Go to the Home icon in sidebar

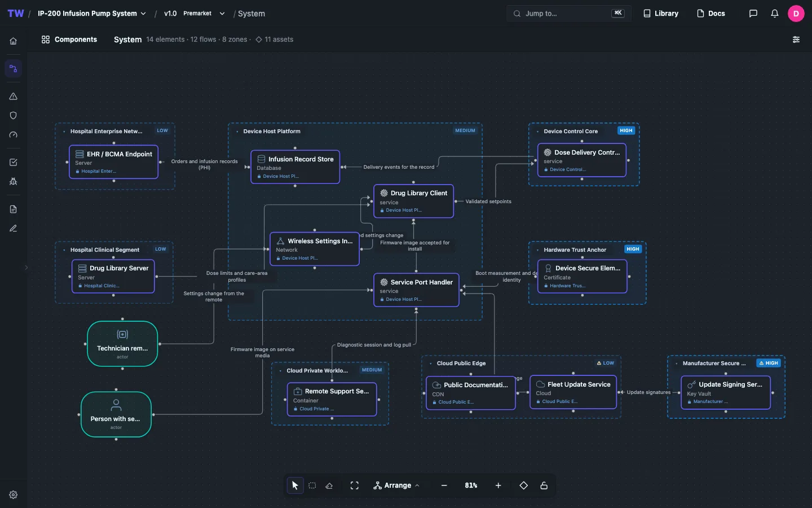point(14,41)
